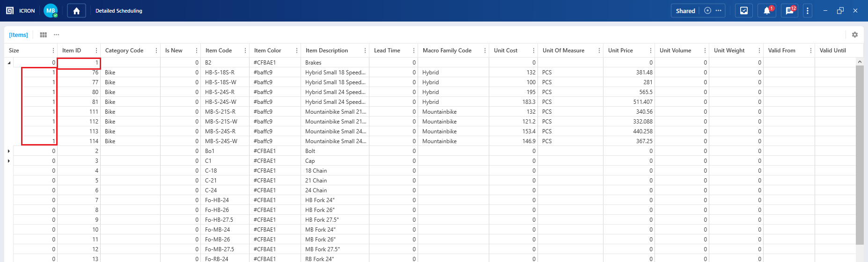The width and height of the screenshot is (868, 262).
Task: Click the Shared target circle icon
Action: click(x=707, y=10)
